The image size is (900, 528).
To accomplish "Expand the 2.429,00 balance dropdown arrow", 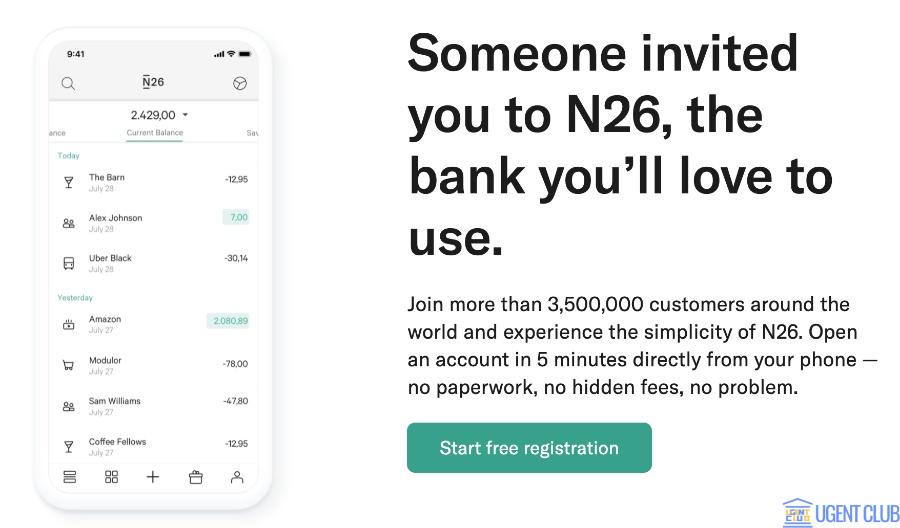I will click(185, 115).
